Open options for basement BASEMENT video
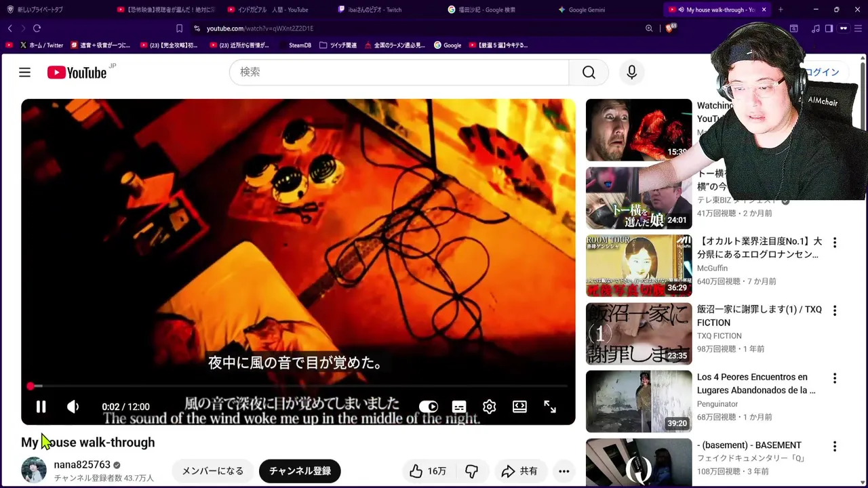The width and height of the screenshot is (868, 488). (835, 446)
